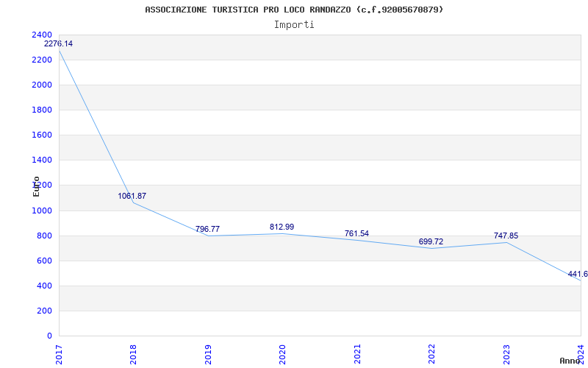Click the 2024 x-axis label

pos(581,354)
